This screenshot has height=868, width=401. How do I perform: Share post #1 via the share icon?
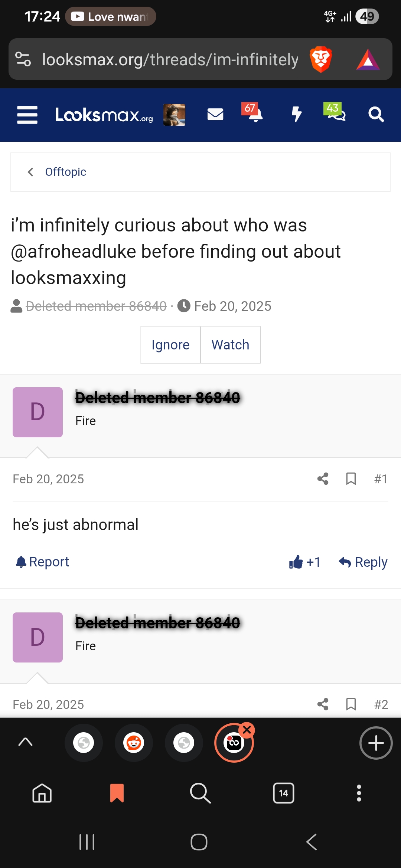point(322,479)
